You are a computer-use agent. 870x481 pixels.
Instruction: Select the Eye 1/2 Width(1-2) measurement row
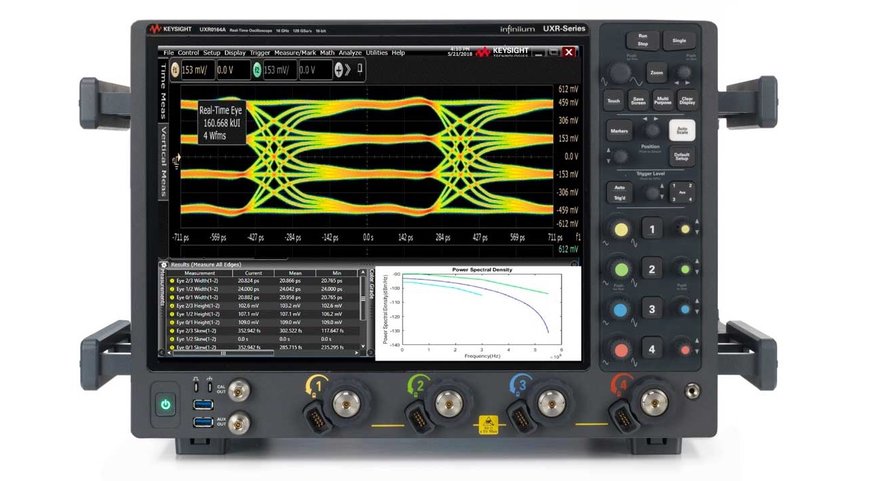[266, 289]
